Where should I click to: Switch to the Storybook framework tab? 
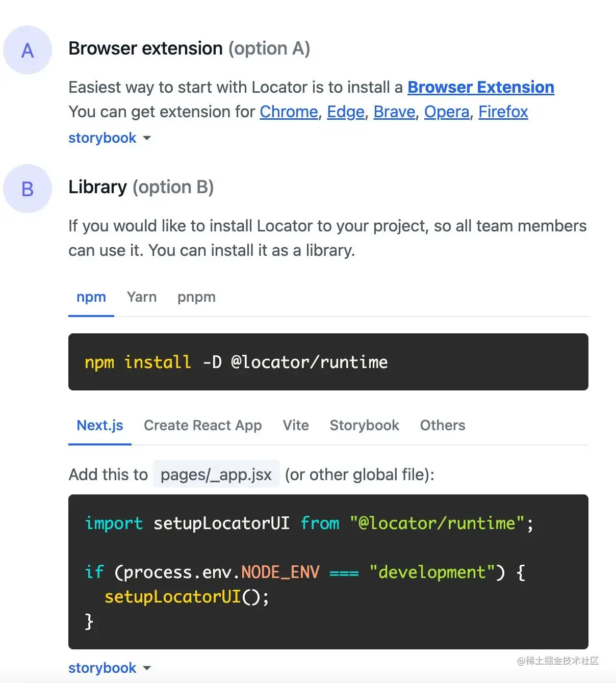[364, 426]
